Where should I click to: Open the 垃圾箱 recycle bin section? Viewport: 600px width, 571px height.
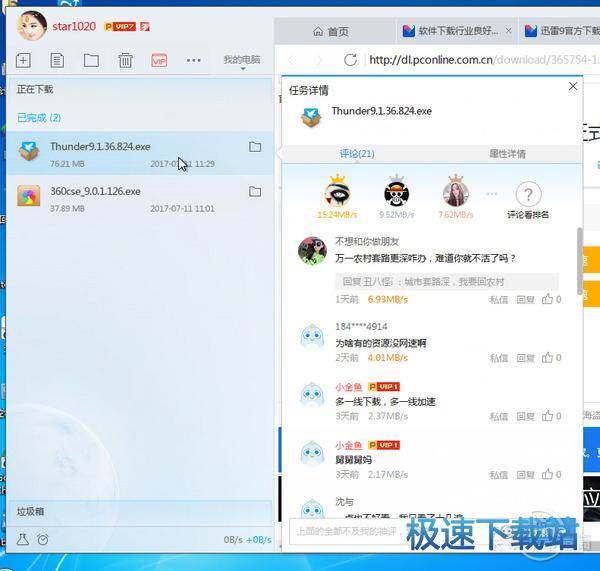click(x=140, y=512)
